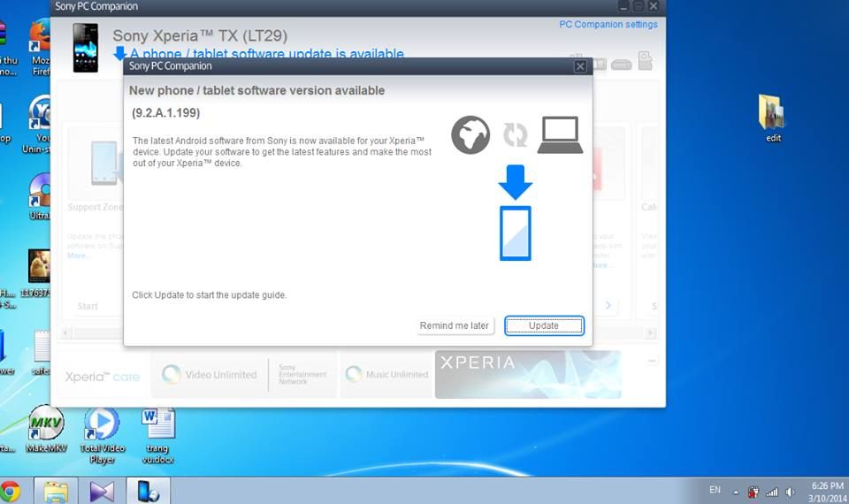Image resolution: width=849 pixels, height=504 pixels.
Task: Open Xperia care logo
Action: (103, 377)
